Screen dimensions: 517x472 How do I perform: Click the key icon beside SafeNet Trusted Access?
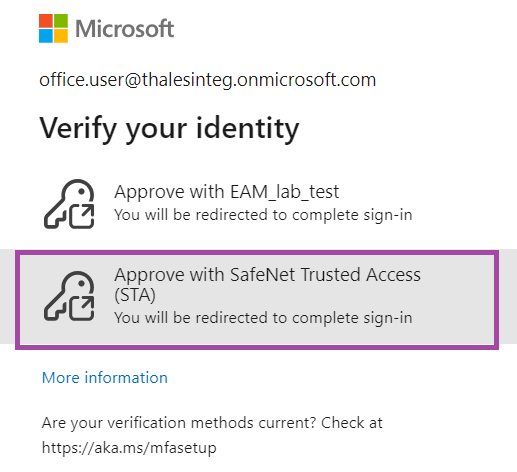[x=69, y=296]
